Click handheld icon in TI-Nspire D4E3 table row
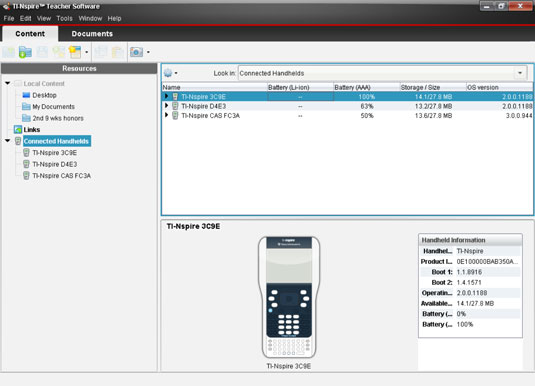The image size is (535, 386). [x=175, y=106]
